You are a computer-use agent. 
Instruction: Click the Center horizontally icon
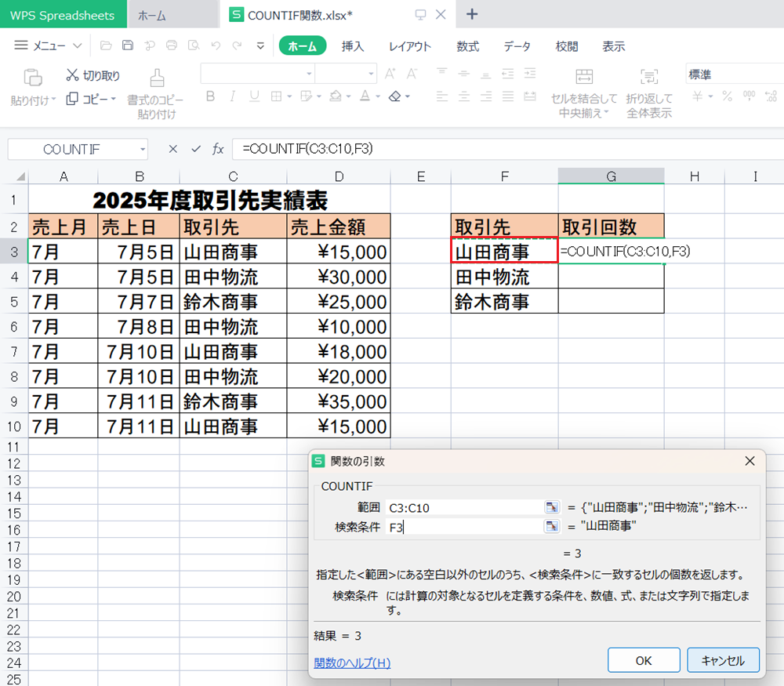pyautogui.click(x=464, y=96)
